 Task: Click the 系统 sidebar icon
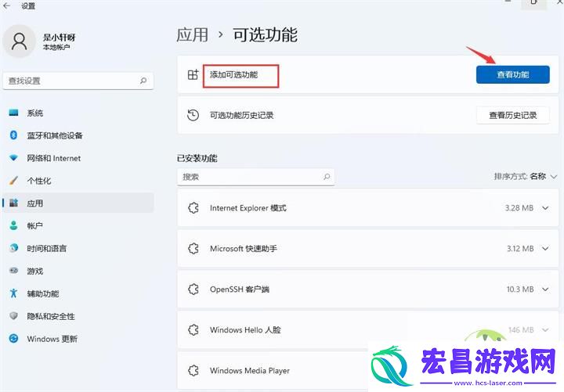13,113
